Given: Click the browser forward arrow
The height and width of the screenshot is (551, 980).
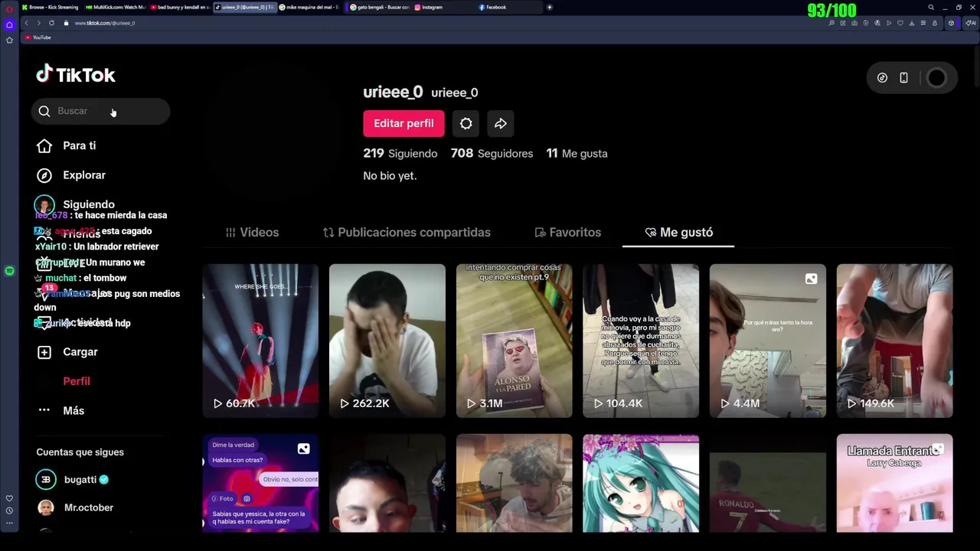Looking at the screenshot, I should [38, 23].
